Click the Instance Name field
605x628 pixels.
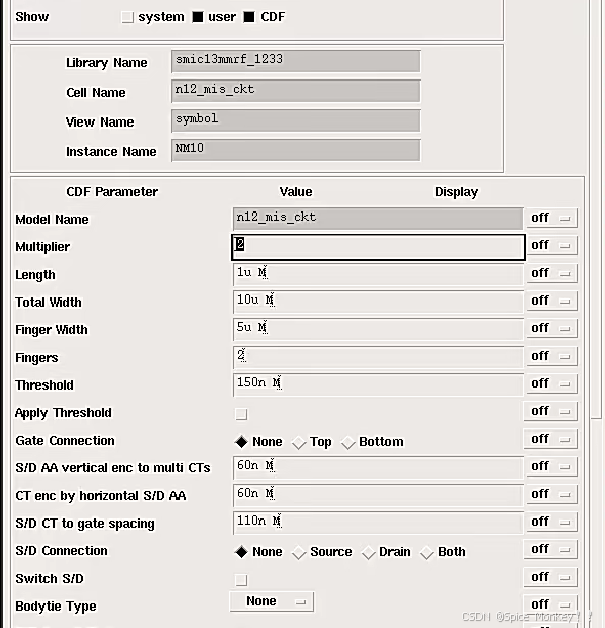[x=296, y=150]
